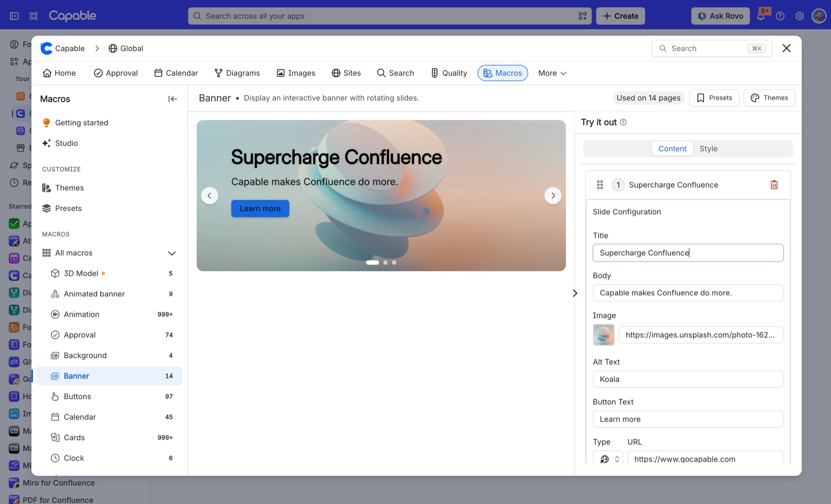The image size is (831, 504).
Task: Open the notifications bell
Action: 761,16
